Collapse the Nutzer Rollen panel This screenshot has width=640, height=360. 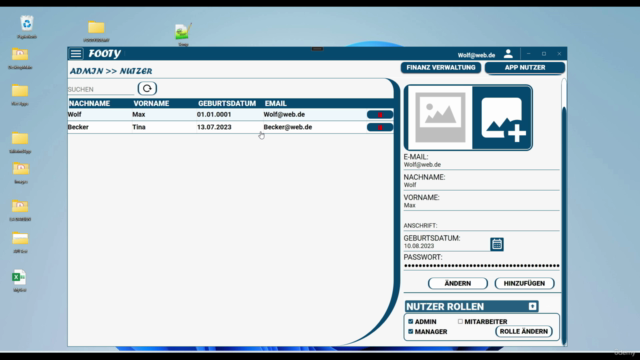[x=533, y=307]
